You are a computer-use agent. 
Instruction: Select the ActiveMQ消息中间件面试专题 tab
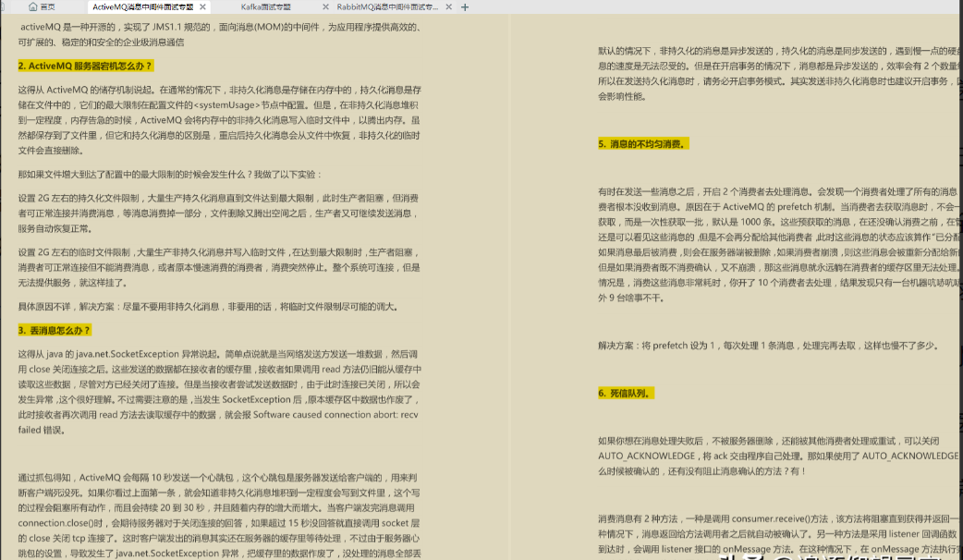143,6
